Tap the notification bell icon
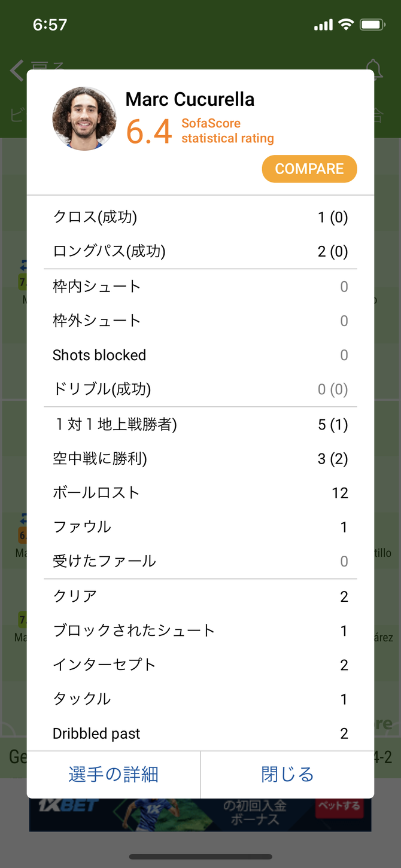 point(373,69)
